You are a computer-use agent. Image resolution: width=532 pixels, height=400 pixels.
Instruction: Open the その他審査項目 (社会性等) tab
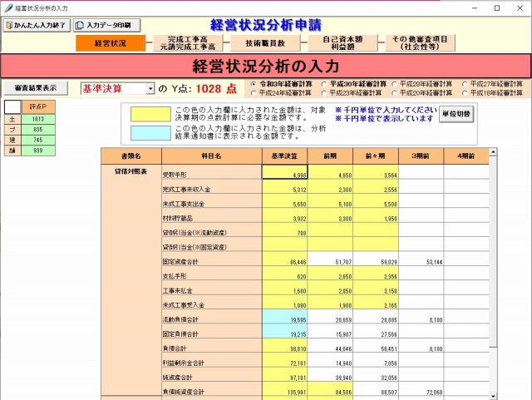click(x=420, y=43)
